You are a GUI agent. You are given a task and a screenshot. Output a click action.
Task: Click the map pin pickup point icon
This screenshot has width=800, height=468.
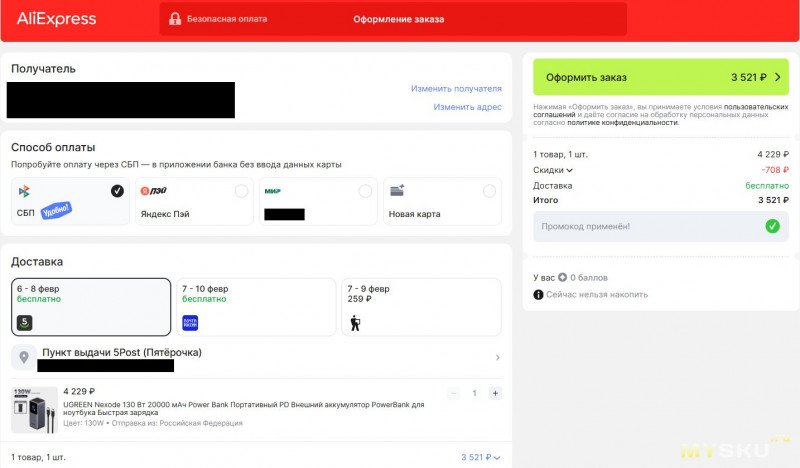tap(25, 357)
